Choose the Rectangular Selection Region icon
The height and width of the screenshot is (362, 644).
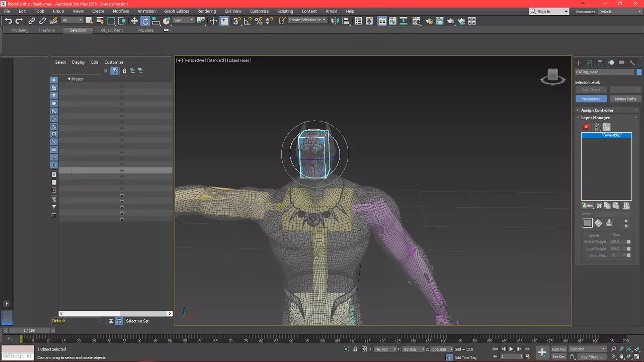pyautogui.click(x=111, y=21)
